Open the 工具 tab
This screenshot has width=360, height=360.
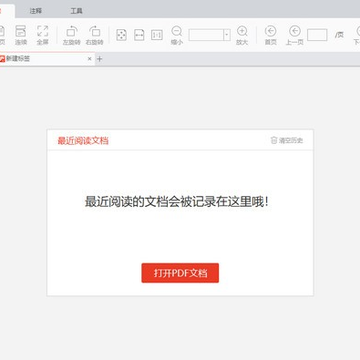(76, 11)
